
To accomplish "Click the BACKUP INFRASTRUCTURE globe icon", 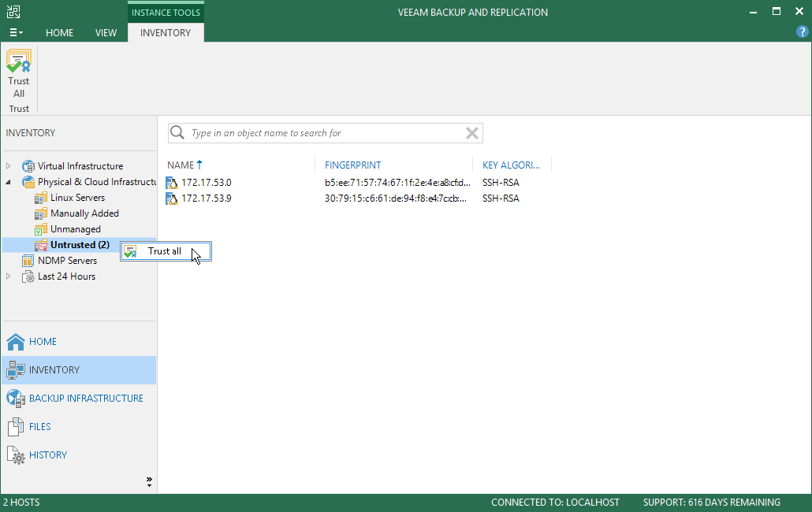I will tap(16, 399).
